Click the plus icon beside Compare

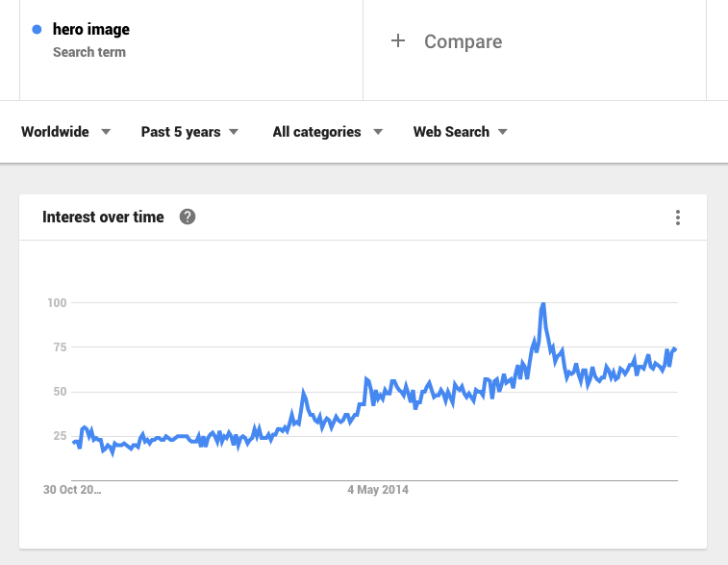[x=398, y=40]
